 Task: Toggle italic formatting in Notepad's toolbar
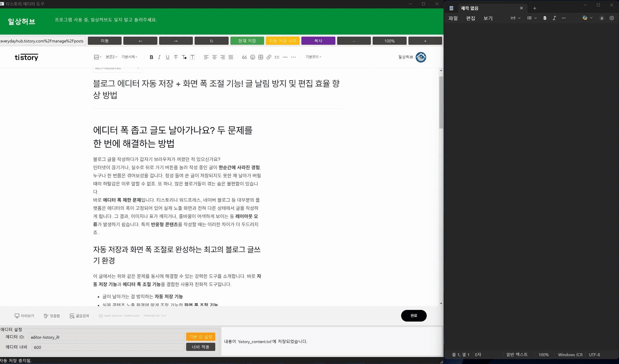coord(554,18)
